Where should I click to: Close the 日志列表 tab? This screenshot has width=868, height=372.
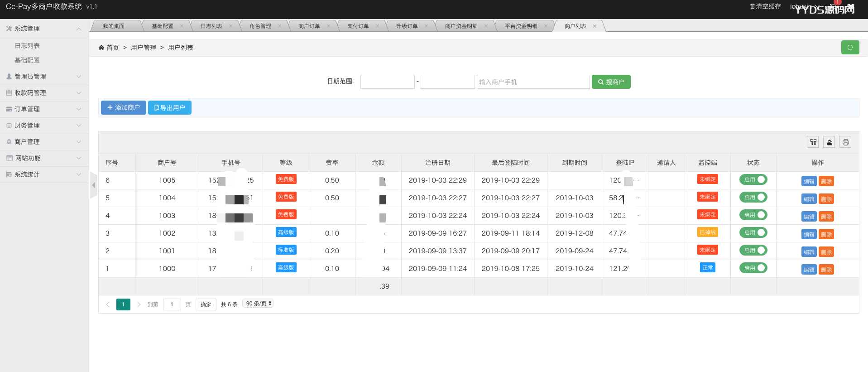pyautogui.click(x=230, y=26)
